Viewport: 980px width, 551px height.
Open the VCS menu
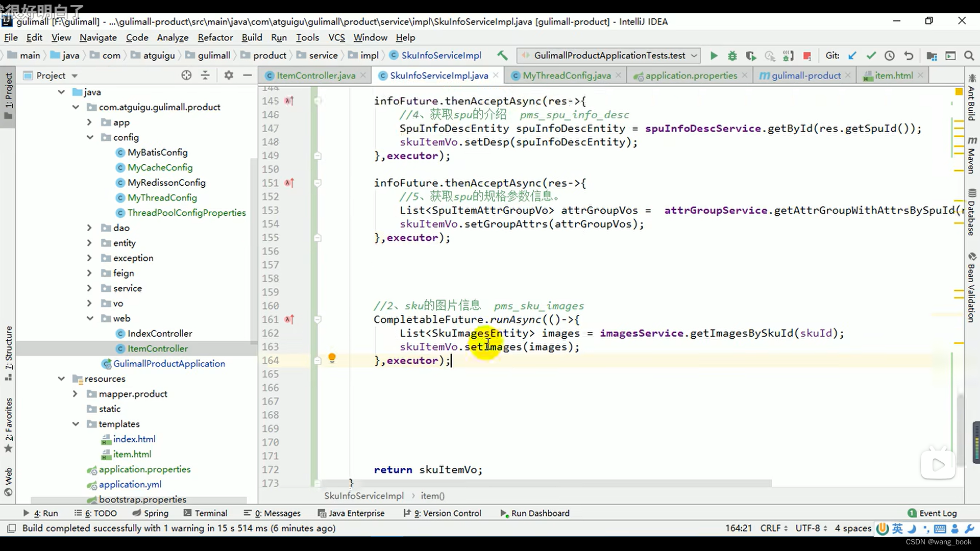point(336,37)
